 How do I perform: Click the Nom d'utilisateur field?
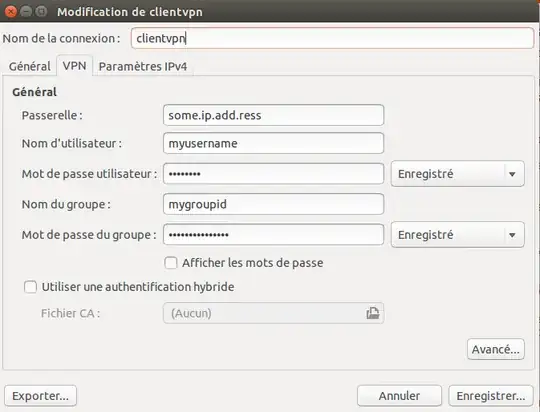coord(273,143)
